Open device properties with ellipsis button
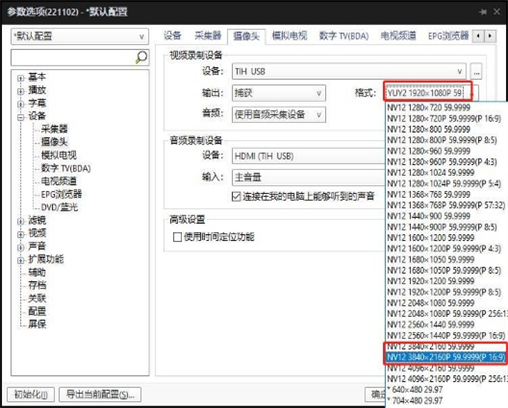Screen dimensions: 508x408 pyautogui.click(x=477, y=71)
